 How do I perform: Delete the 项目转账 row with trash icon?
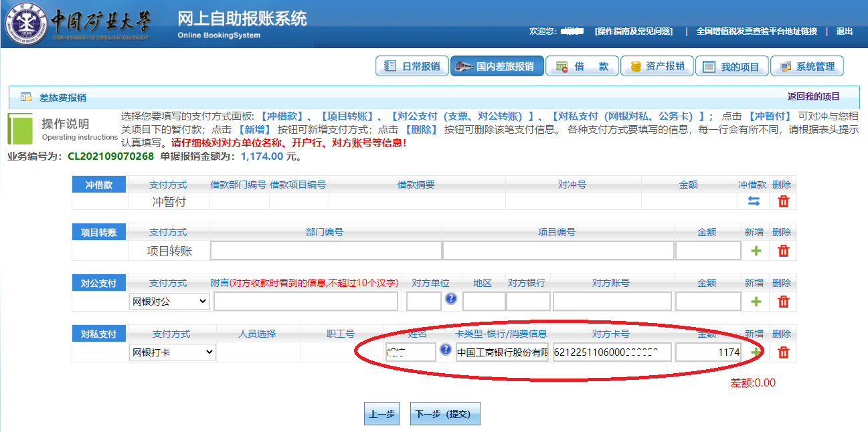coord(783,251)
